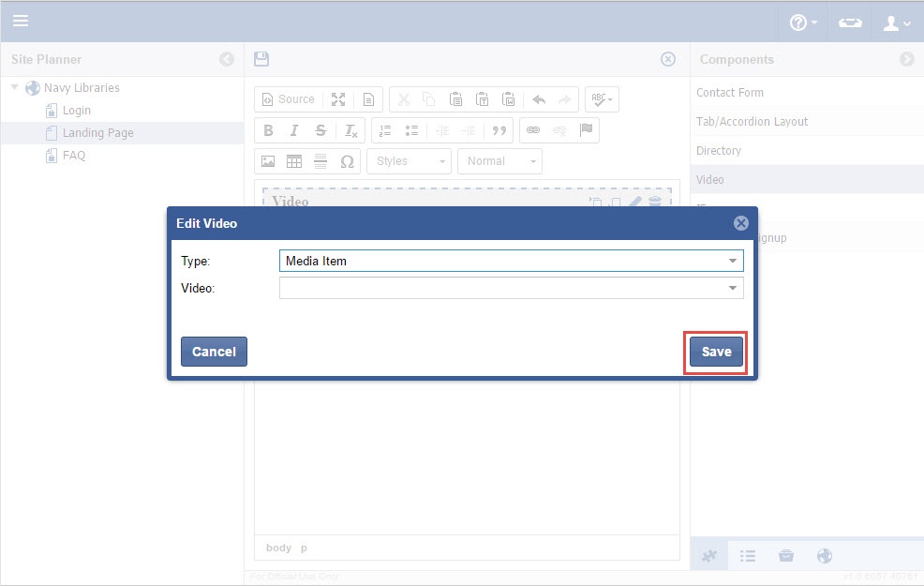
Task: Cancel the Edit Video dialog
Action: (x=214, y=352)
